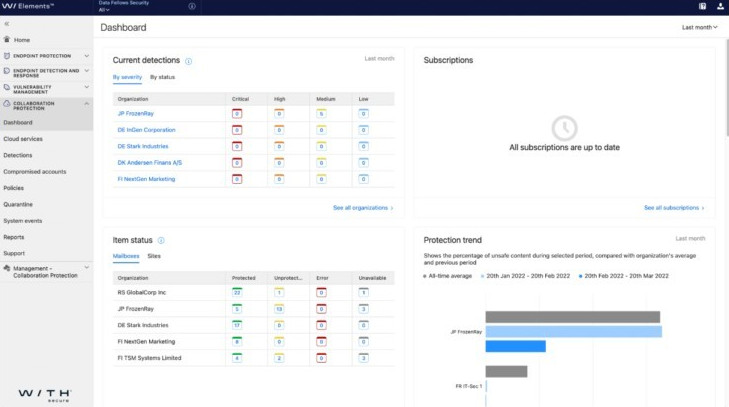Click FI TSM Systems Limited unavailable badge
Image resolution: width=729 pixels, height=407 pixels.
click(x=364, y=358)
